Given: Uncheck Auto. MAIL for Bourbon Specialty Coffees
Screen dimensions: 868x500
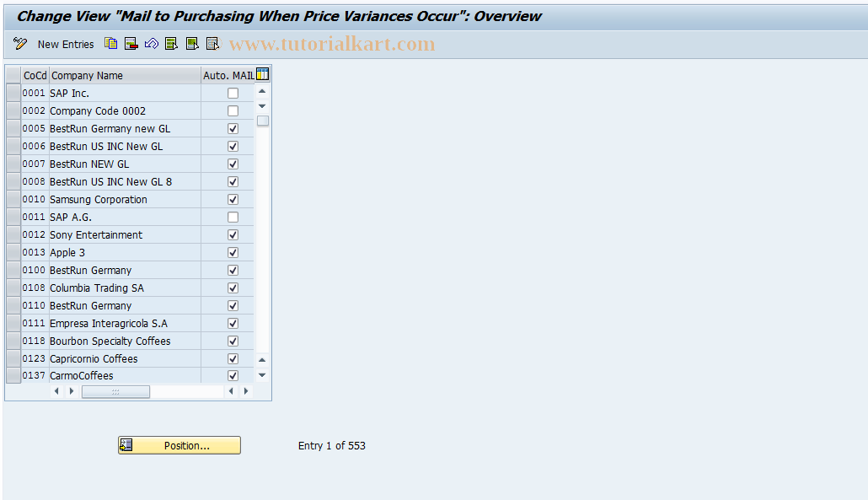Looking at the screenshot, I should (x=233, y=341).
